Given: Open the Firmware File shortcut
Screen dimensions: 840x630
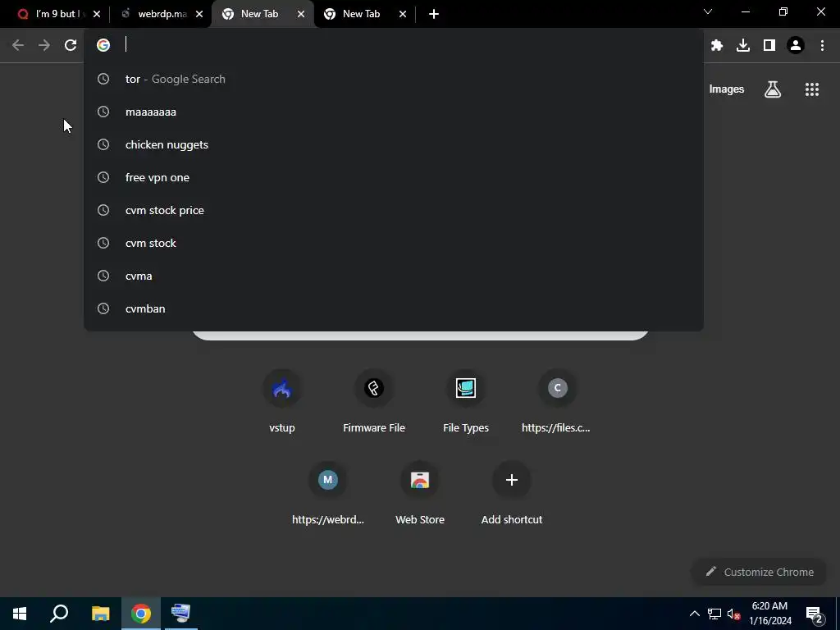Looking at the screenshot, I should click(x=374, y=400).
